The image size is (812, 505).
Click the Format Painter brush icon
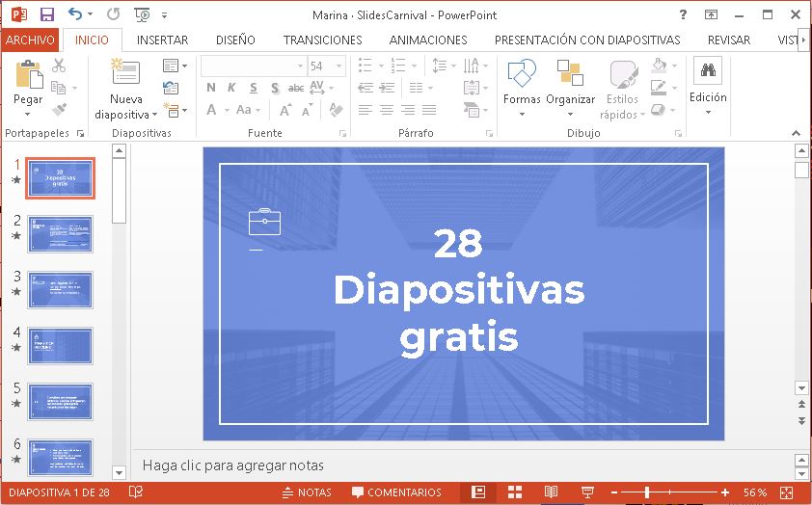tap(59, 110)
